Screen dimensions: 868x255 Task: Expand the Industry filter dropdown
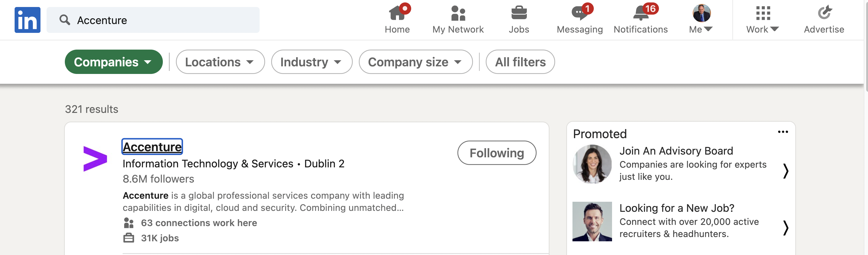312,62
